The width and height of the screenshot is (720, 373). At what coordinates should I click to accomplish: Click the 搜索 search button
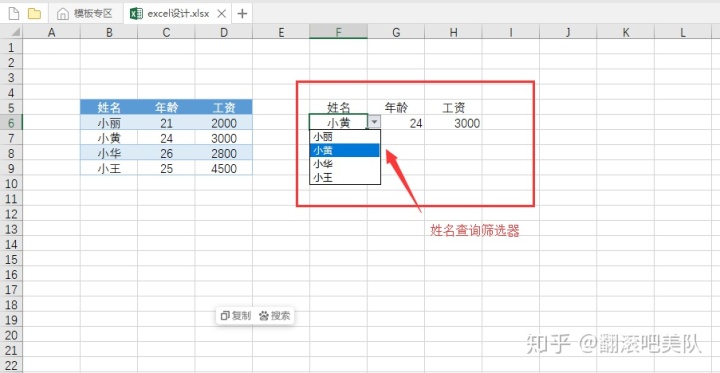click(x=275, y=316)
